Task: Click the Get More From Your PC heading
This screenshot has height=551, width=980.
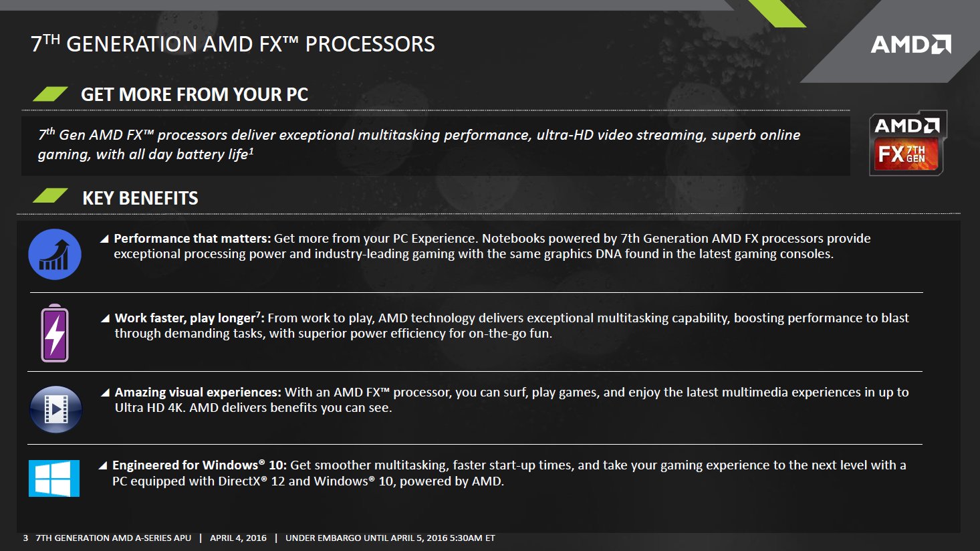Action: (195, 94)
